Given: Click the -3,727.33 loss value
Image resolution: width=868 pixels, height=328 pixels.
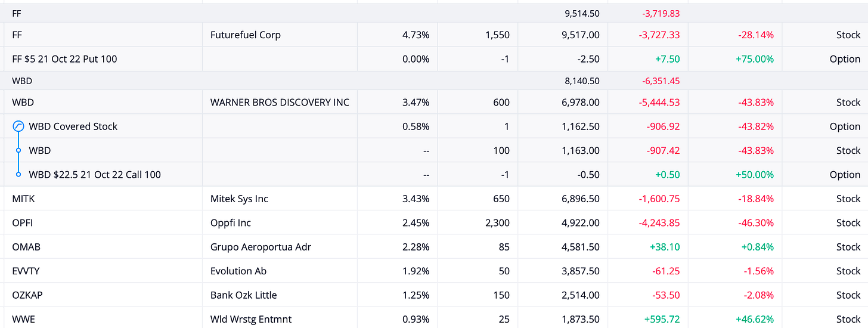Looking at the screenshot, I should click(x=659, y=35).
